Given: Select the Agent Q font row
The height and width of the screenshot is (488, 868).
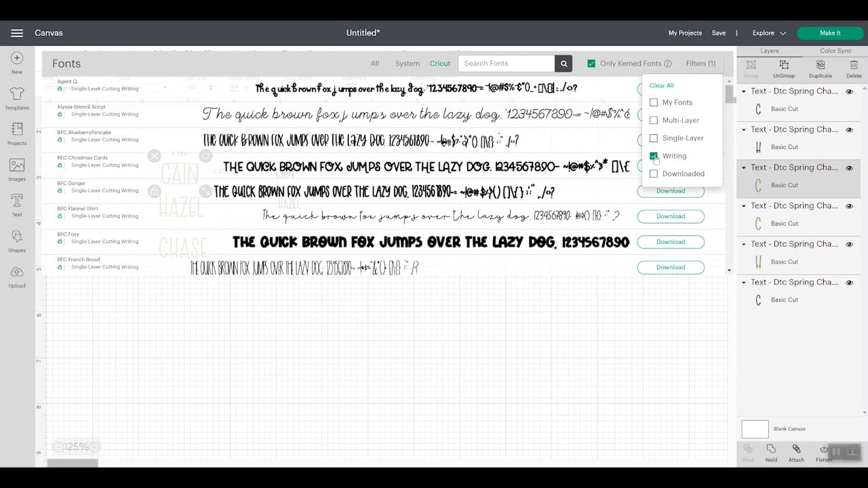Looking at the screenshot, I should pos(384,88).
